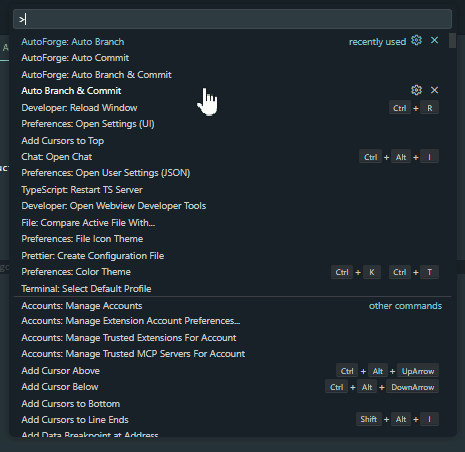The width and height of the screenshot is (465, 452).
Task: Click the command palette search input
Action: click(x=232, y=19)
